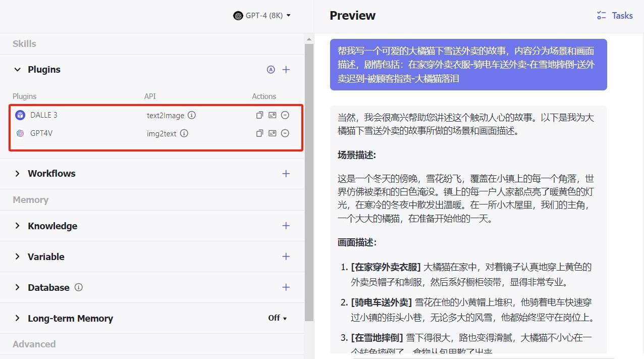Add knowledge with plus icon
Screen dimensions: 644x359
coord(286,226)
